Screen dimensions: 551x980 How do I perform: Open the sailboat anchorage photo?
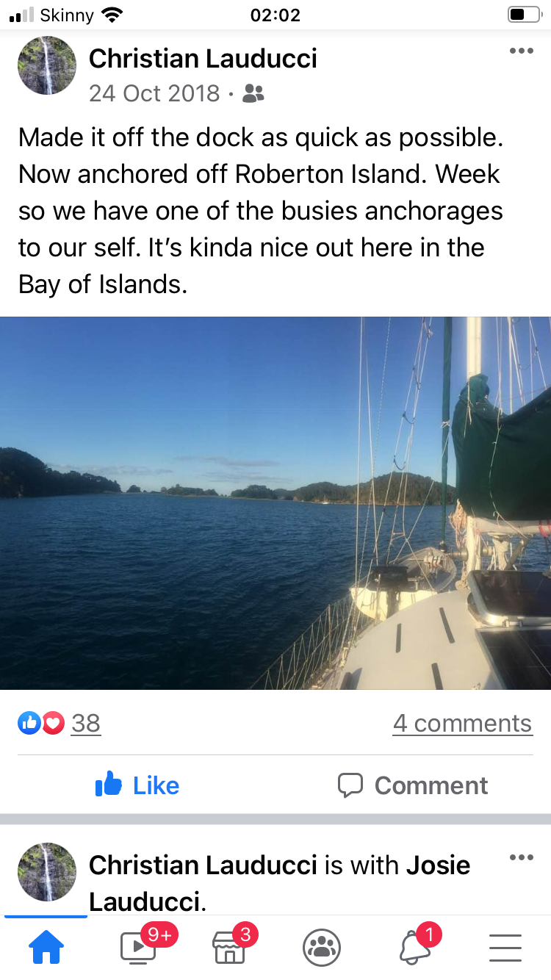tap(275, 503)
